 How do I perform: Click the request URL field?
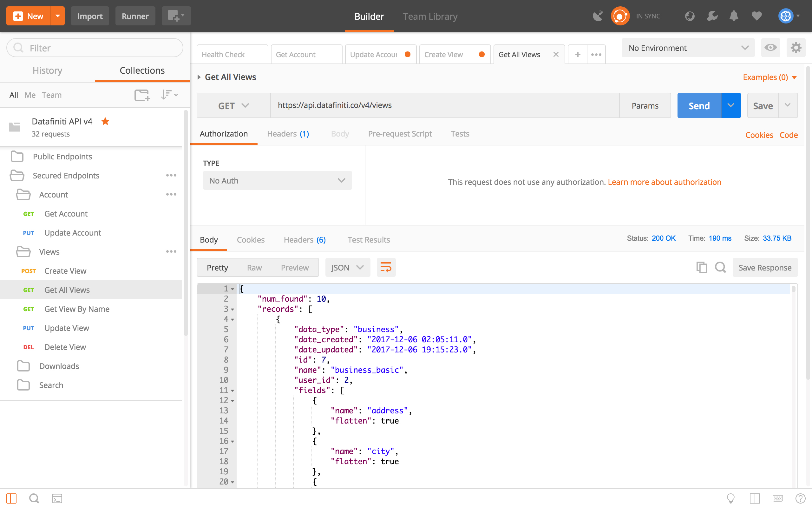click(445, 105)
